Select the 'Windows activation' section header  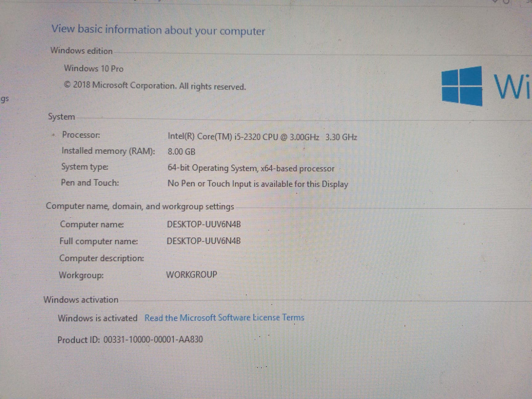(81, 300)
